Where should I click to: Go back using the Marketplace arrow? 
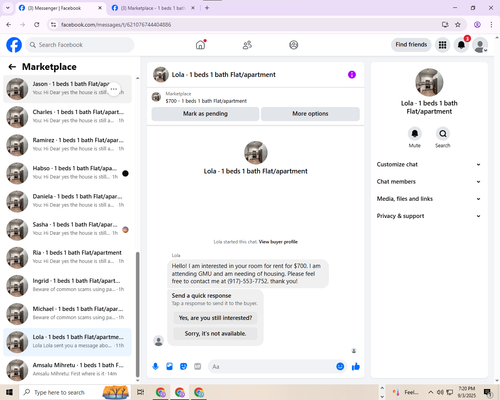tap(12, 67)
